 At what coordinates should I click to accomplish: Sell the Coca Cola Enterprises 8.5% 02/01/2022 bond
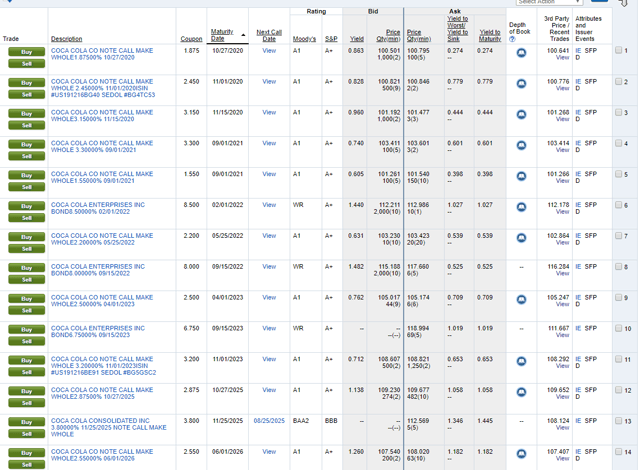[27, 217]
